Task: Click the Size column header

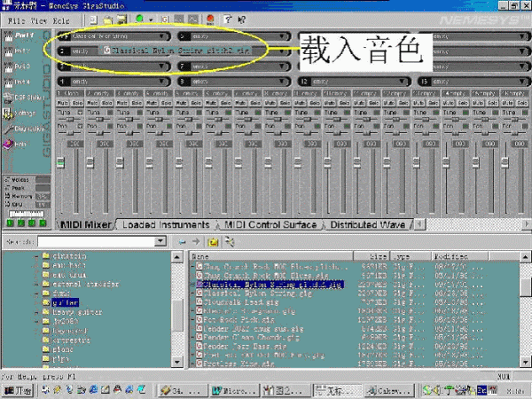Action: [x=372, y=256]
